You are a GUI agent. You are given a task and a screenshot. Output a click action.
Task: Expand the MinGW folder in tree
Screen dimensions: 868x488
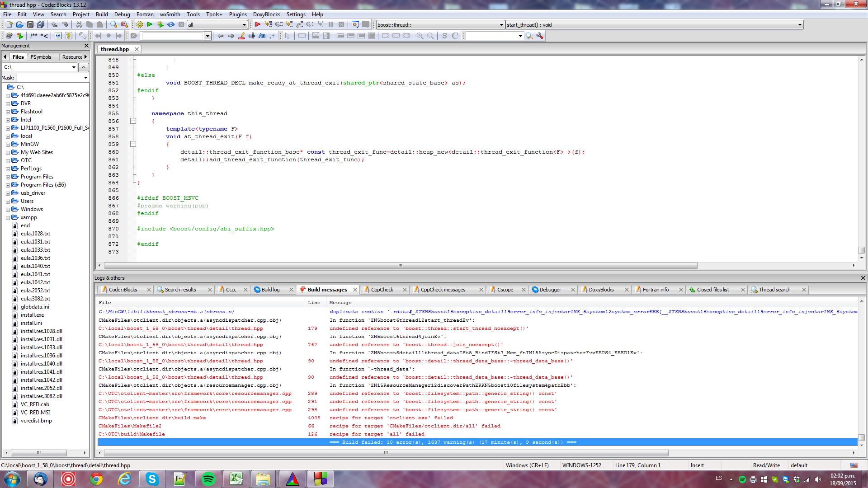click(x=8, y=145)
